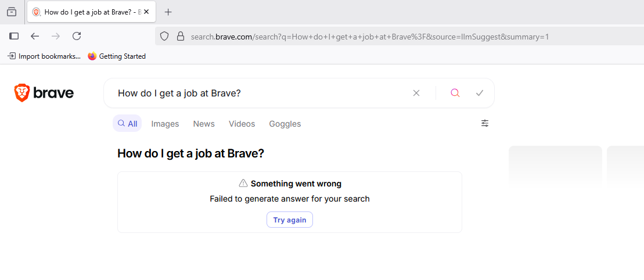Select the Goggles tab
The height and width of the screenshot is (280, 644).
(x=285, y=124)
